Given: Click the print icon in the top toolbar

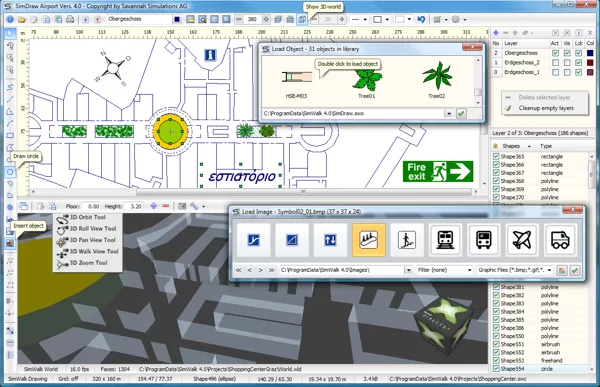Looking at the screenshot, I should pos(70,19).
